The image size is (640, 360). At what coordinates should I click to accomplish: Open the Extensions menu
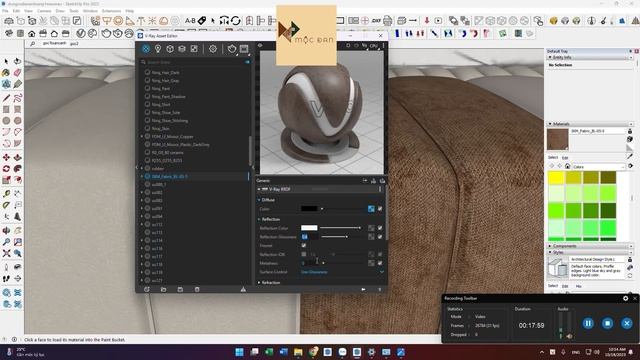pyautogui.click(x=111, y=11)
